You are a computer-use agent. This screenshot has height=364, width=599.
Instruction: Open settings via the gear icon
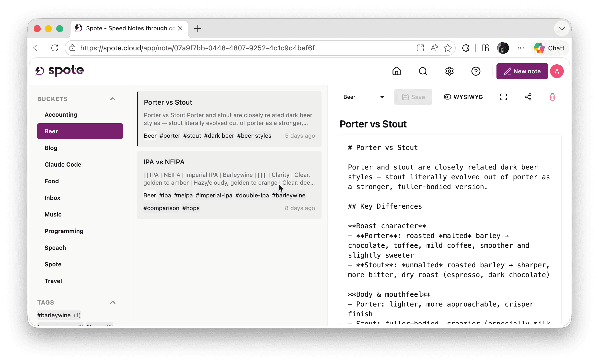point(449,71)
